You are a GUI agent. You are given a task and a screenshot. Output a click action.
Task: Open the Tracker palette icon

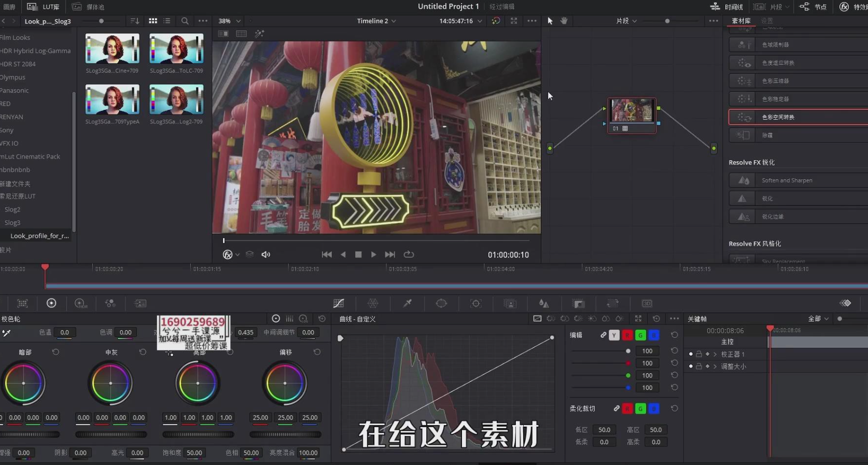pyautogui.click(x=475, y=303)
